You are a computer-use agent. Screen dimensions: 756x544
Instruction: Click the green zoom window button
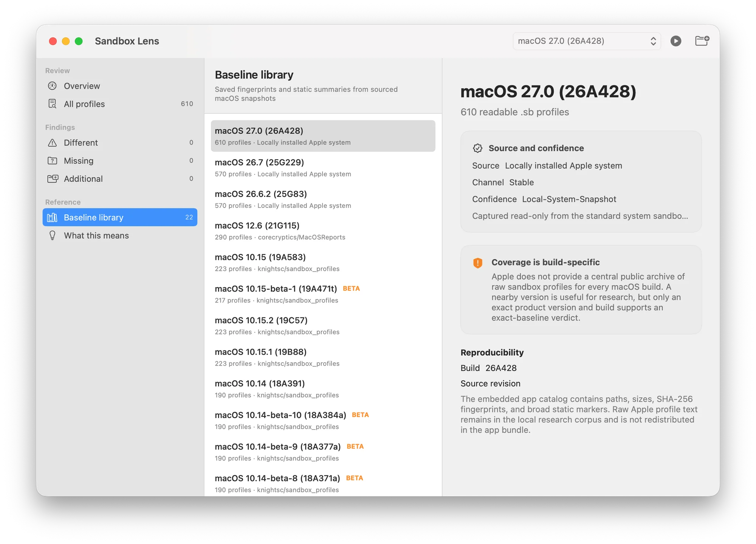click(x=79, y=41)
